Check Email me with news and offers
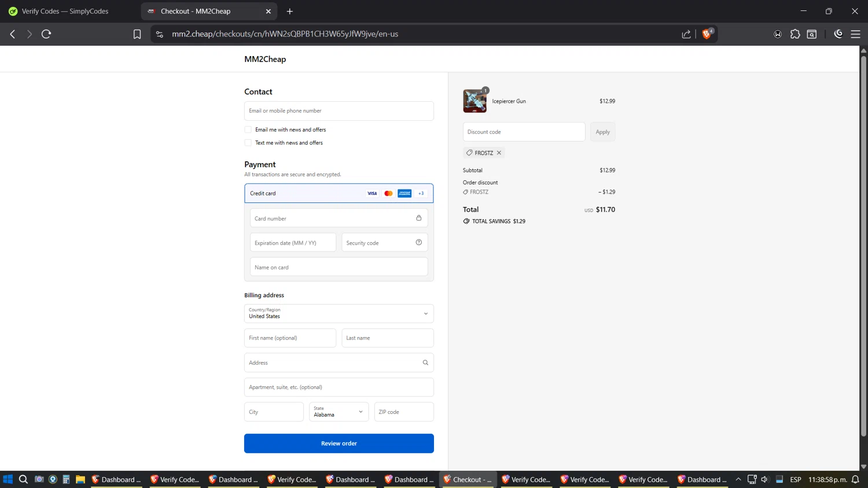Image resolution: width=868 pixels, height=488 pixels. point(248,130)
